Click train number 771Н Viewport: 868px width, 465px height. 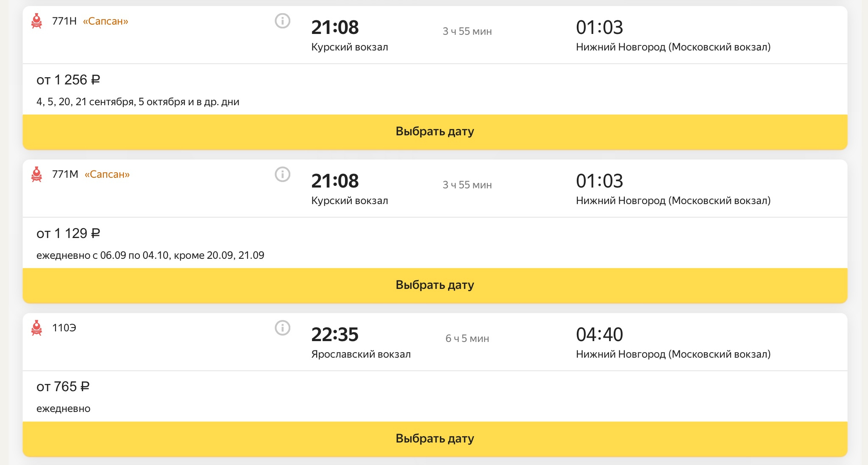(x=64, y=21)
